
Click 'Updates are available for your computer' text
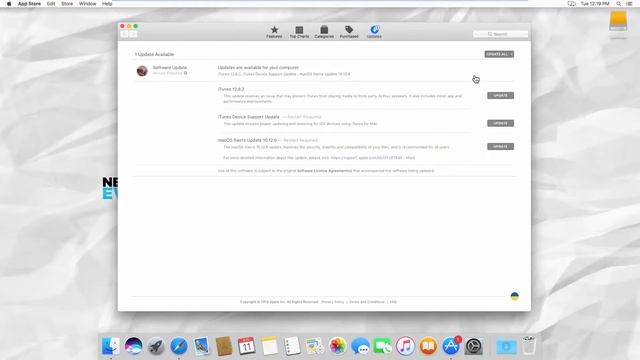pos(258,68)
